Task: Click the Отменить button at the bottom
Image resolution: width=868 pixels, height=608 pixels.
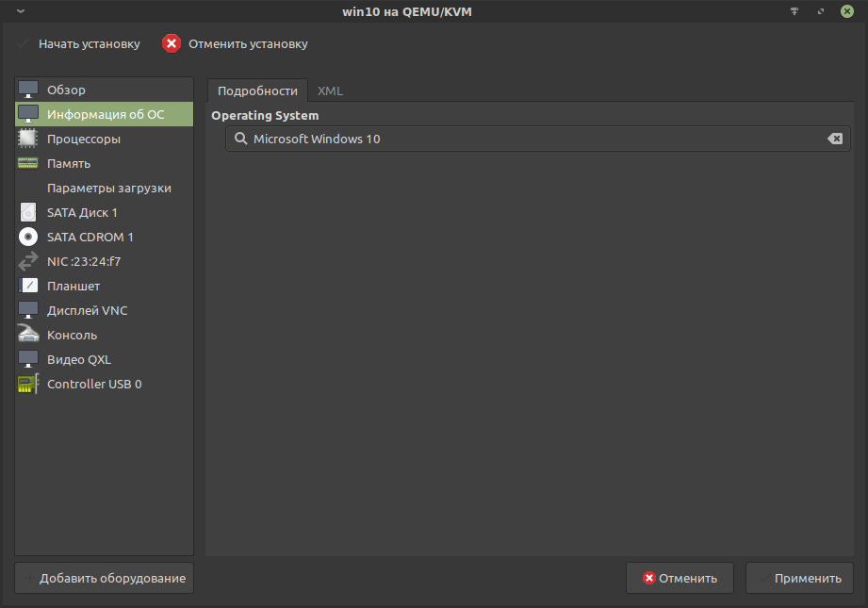Action: click(x=680, y=578)
